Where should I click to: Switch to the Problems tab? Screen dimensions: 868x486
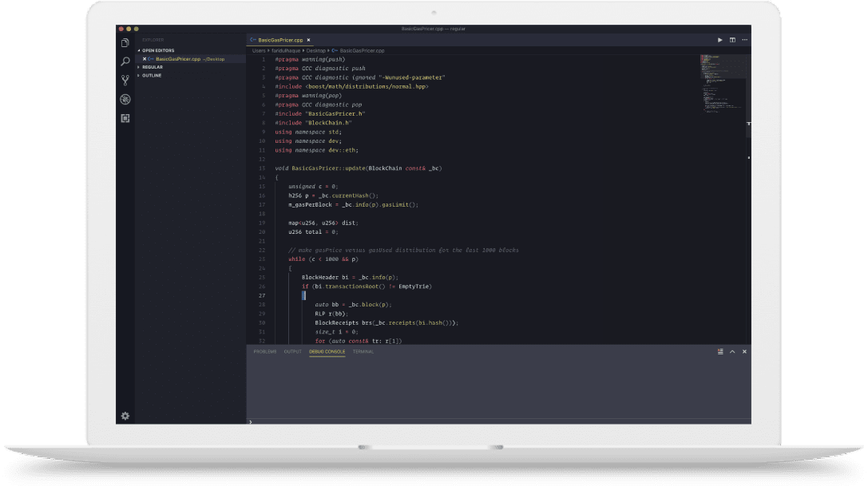pyautogui.click(x=264, y=351)
